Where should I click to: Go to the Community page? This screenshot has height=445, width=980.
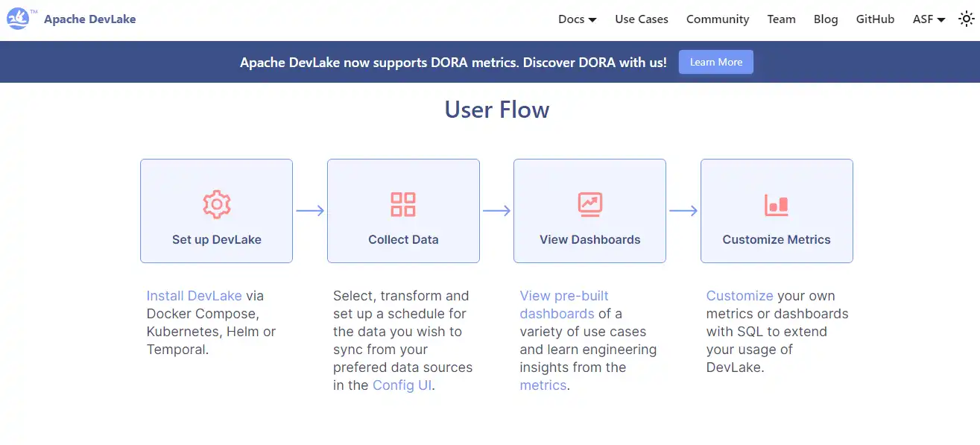718,19
